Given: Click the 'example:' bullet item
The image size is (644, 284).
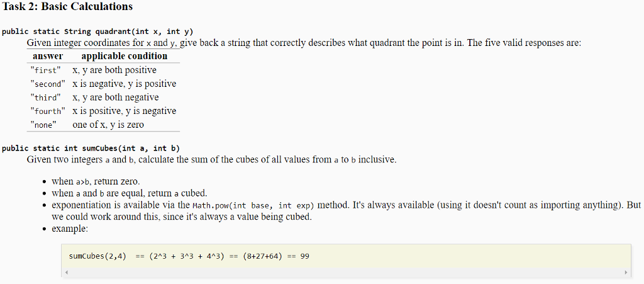Looking at the screenshot, I should coord(70,229).
